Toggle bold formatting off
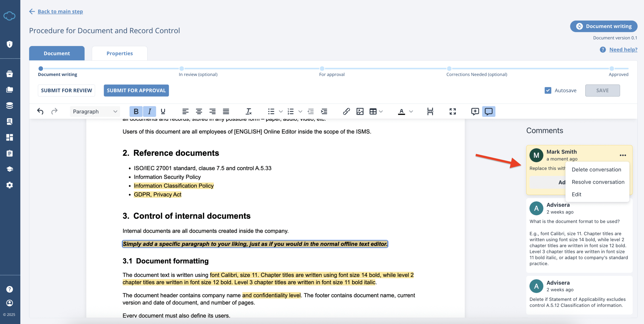 (136, 111)
